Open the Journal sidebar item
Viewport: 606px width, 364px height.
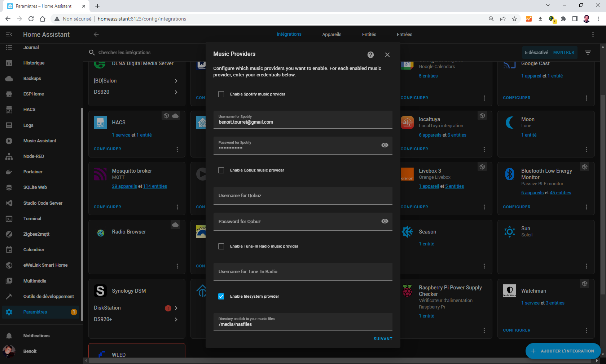[41, 48]
